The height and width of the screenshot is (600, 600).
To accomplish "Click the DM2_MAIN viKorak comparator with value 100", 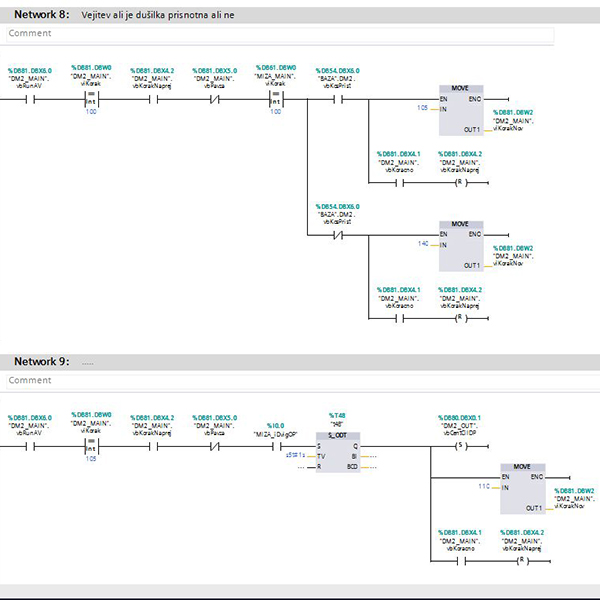I will tap(89, 100).
